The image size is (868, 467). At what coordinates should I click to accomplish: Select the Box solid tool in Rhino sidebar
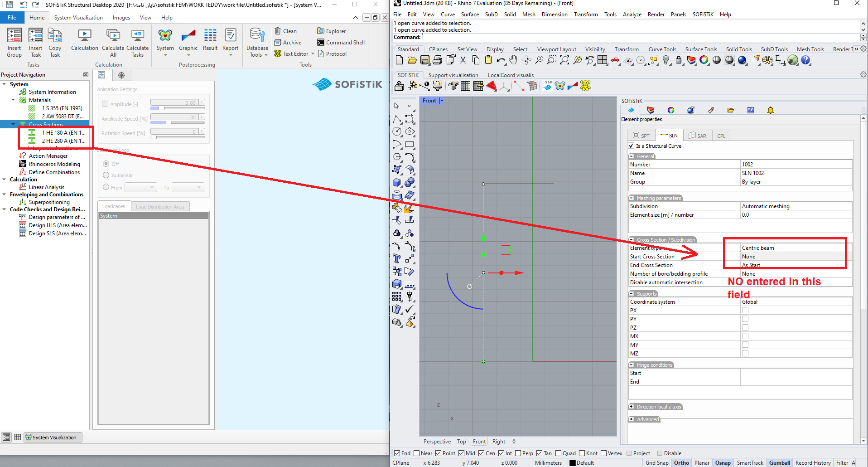coord(397,182)
